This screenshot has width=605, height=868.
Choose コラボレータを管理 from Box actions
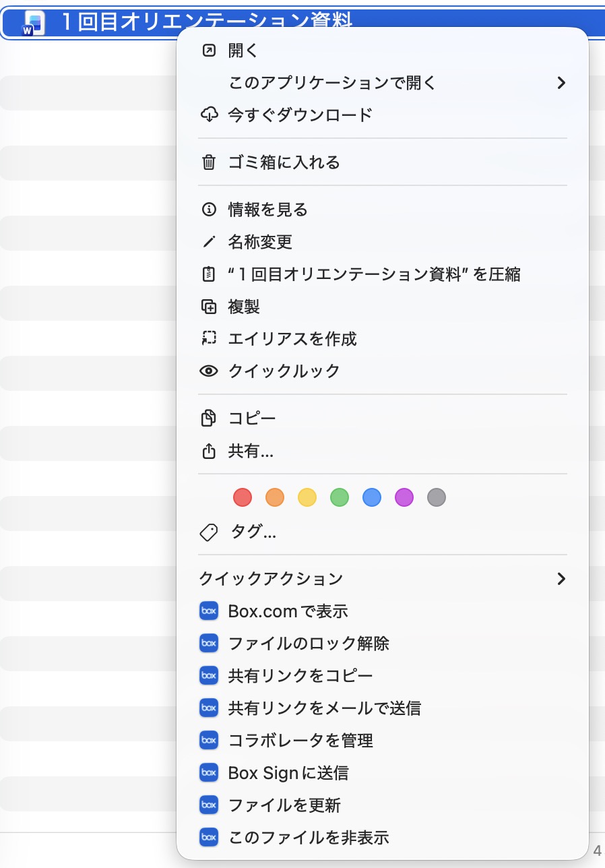pyautogui.click(x=300, y=741)
